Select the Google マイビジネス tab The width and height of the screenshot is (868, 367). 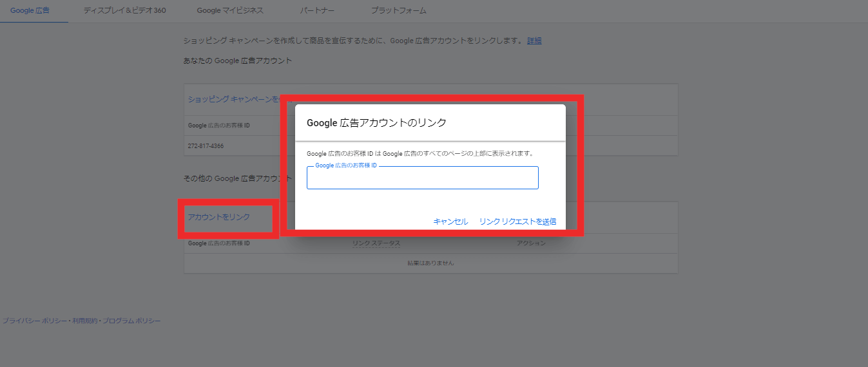(x=230, y=11)
